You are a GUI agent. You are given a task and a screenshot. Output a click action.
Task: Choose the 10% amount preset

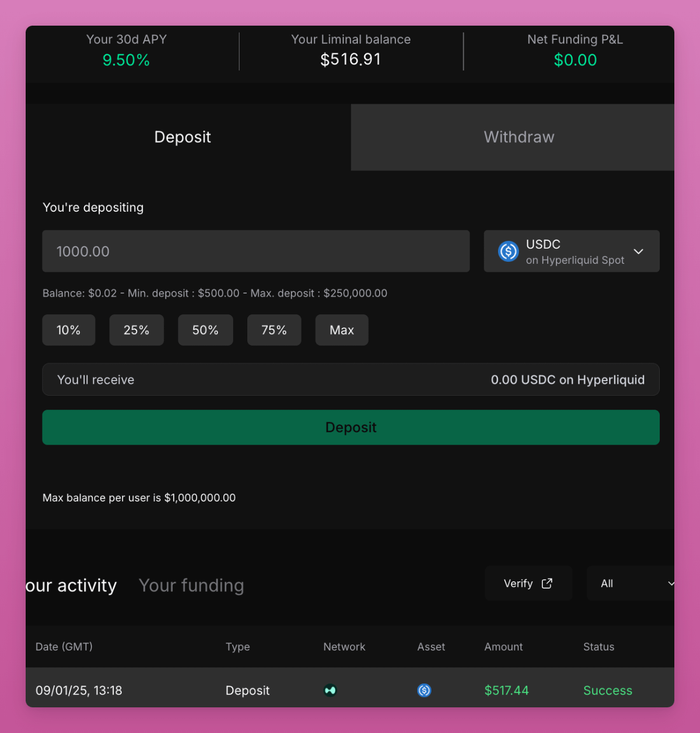point(68,330)
